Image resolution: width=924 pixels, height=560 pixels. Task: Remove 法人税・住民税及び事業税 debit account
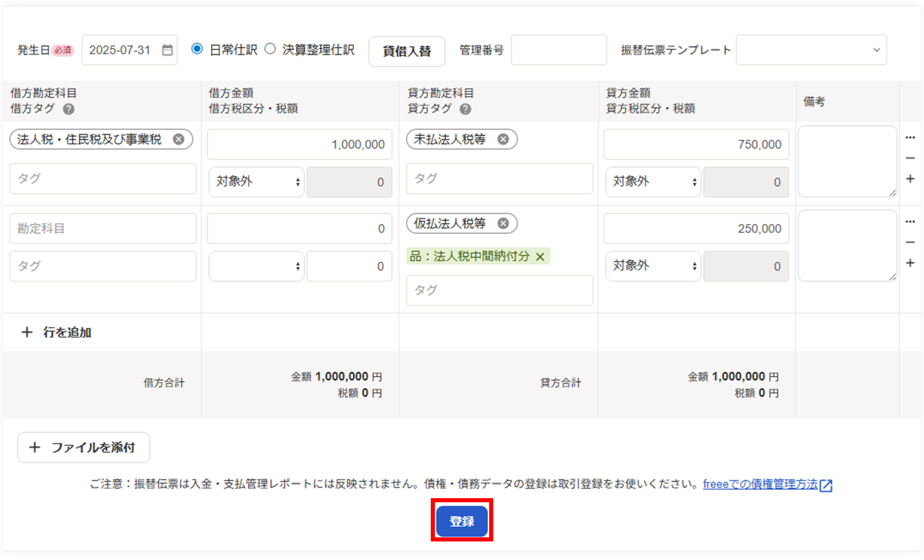click(x=179, y=139)
